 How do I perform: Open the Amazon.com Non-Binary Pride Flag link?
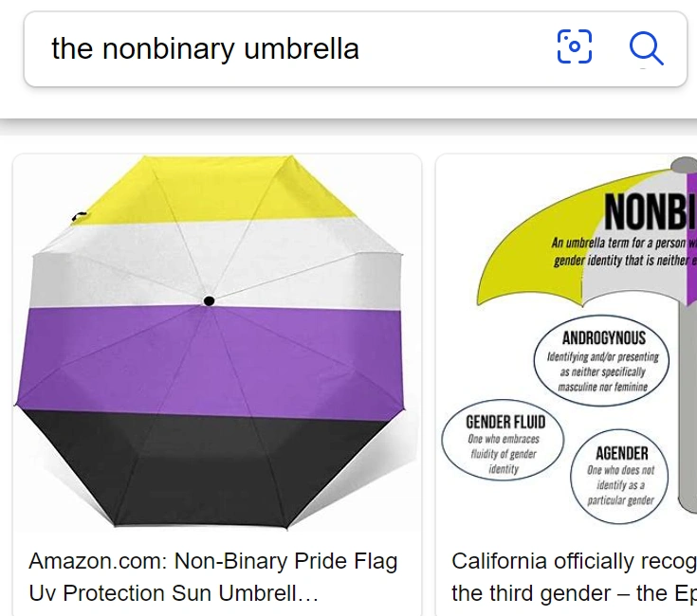click(213, 561)
